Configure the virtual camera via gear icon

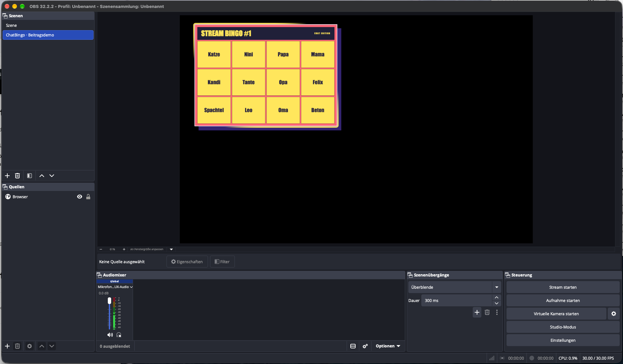[614, 314]
